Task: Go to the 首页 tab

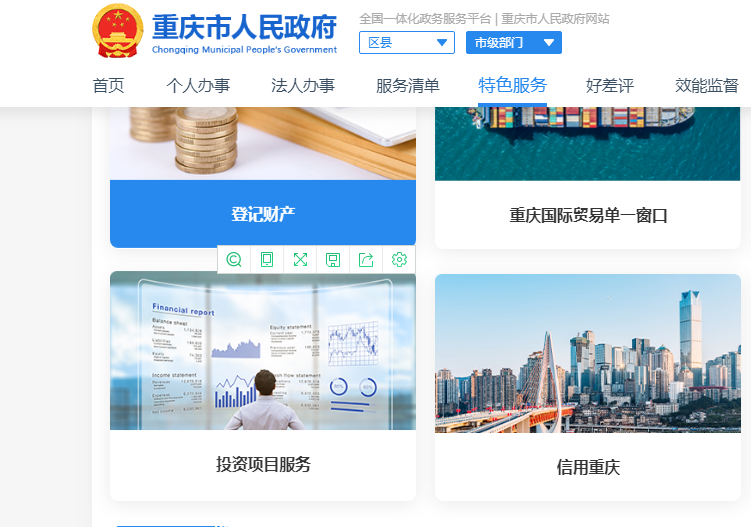Action: [x=108, y=86]
